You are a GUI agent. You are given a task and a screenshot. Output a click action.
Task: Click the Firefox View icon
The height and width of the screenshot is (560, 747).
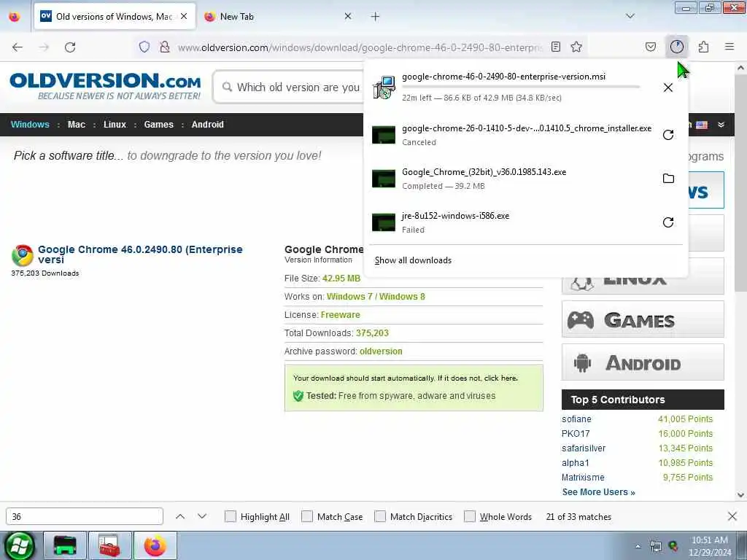point(15,17)
